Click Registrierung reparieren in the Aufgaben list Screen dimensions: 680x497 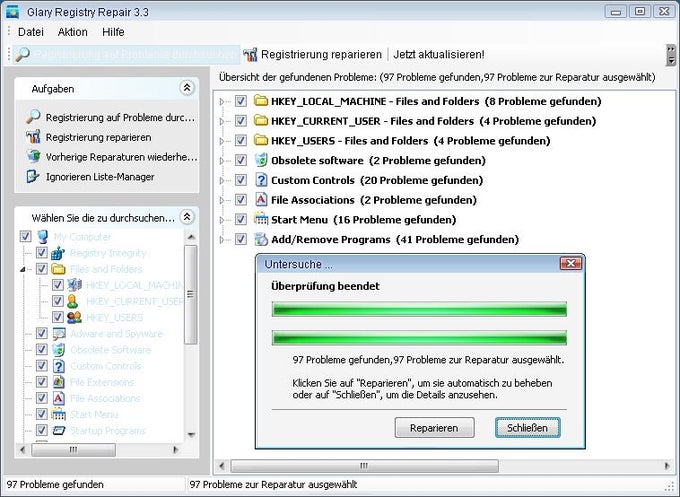pyautogui.click(x=98, y=137)
